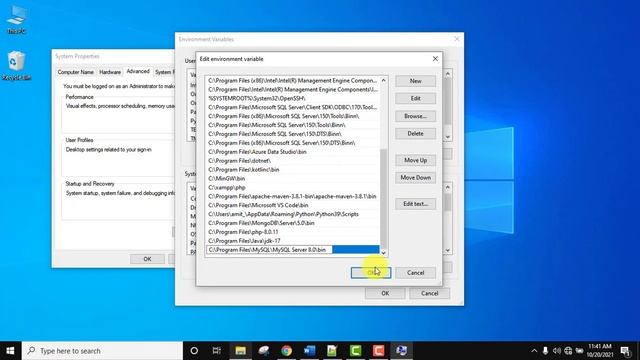Click the path list scrollbar down arrow
Image resolution: width=640 pixels, height=360 pixels.
click(383, 253)
